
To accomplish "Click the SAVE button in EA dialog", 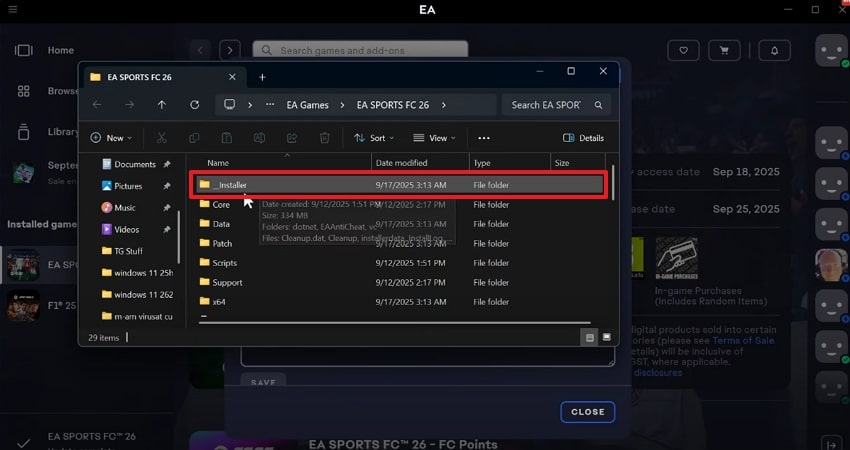I will point(263,382).
